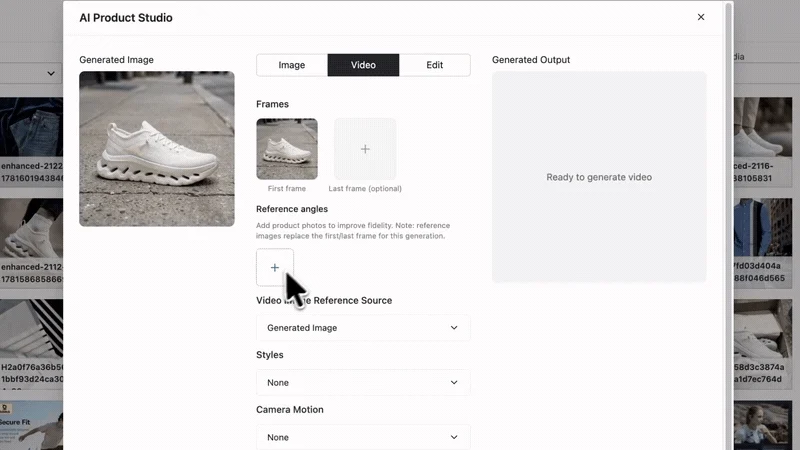Open the Camera Motion dropdown

pos(363,437)
